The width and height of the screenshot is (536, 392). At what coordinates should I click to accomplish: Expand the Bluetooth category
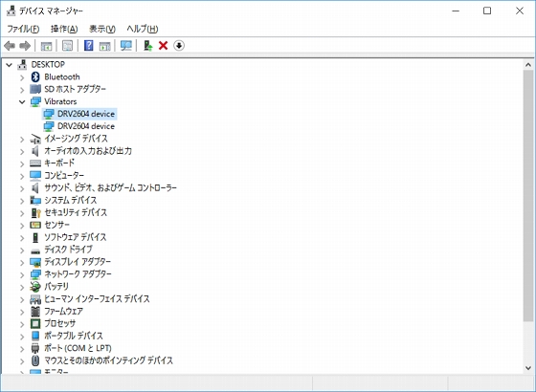point(22,77)
